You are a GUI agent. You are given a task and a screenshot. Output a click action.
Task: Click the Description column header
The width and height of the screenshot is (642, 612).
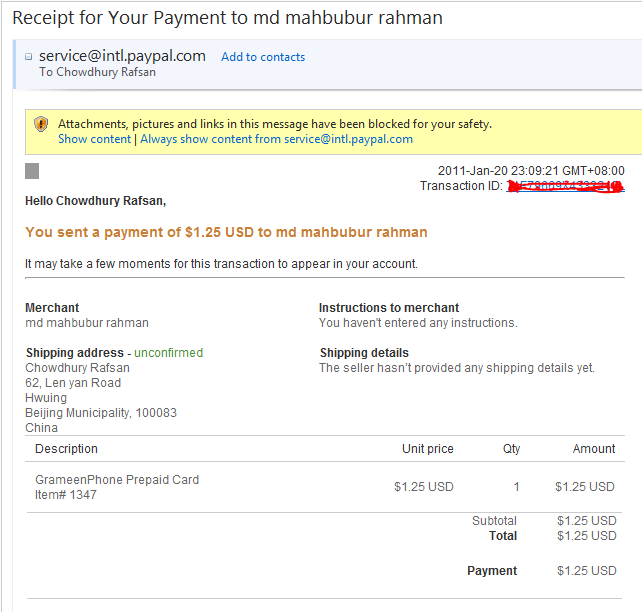[x=66, y=449]
